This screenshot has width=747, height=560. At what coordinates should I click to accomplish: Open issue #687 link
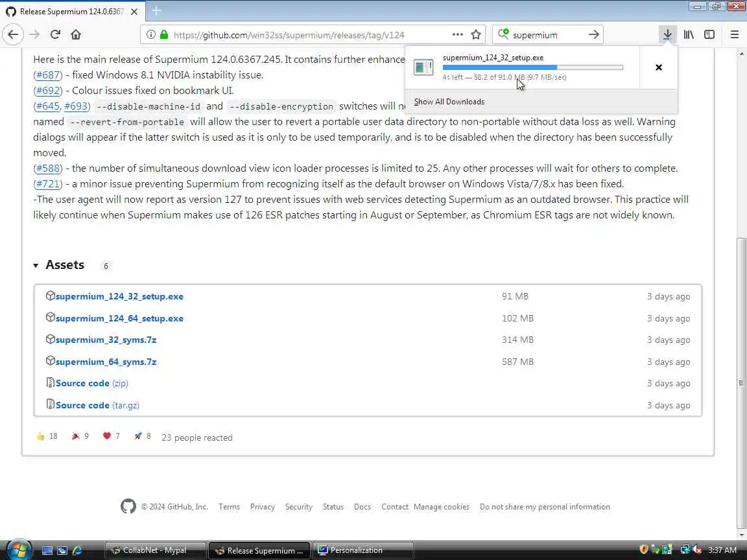(47, 75)
